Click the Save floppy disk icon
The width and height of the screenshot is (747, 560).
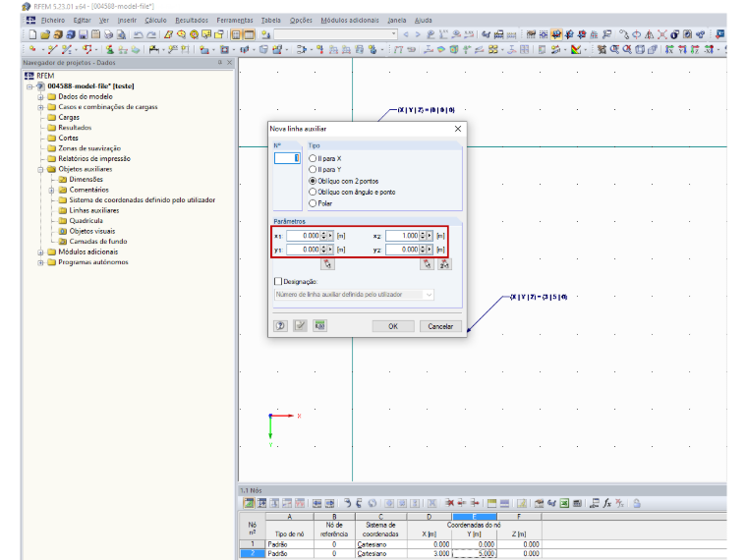[84, 34]
